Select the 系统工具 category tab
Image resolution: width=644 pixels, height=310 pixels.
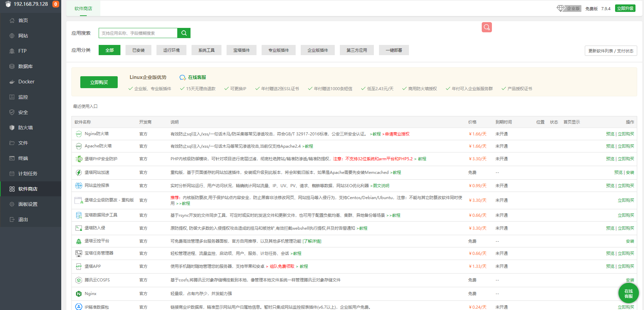tap(207, 50)
